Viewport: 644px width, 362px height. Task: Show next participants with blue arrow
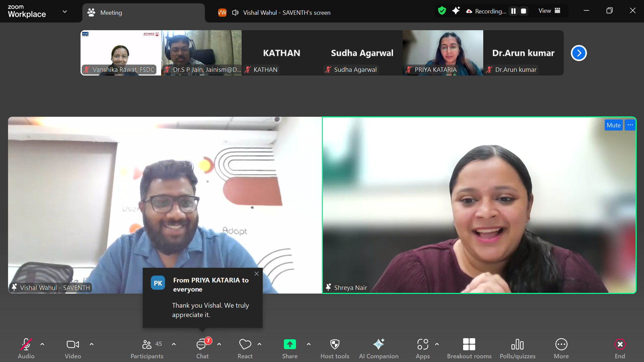click(579, 53)
